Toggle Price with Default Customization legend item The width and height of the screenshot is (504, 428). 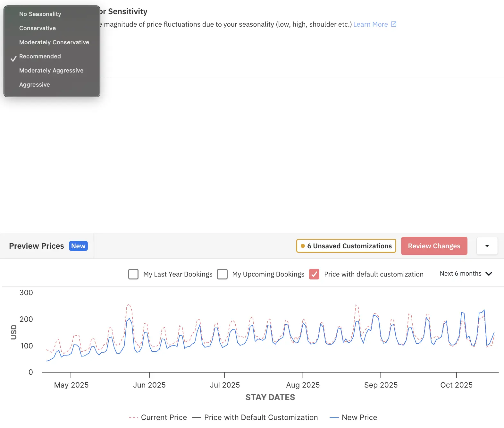255,417
